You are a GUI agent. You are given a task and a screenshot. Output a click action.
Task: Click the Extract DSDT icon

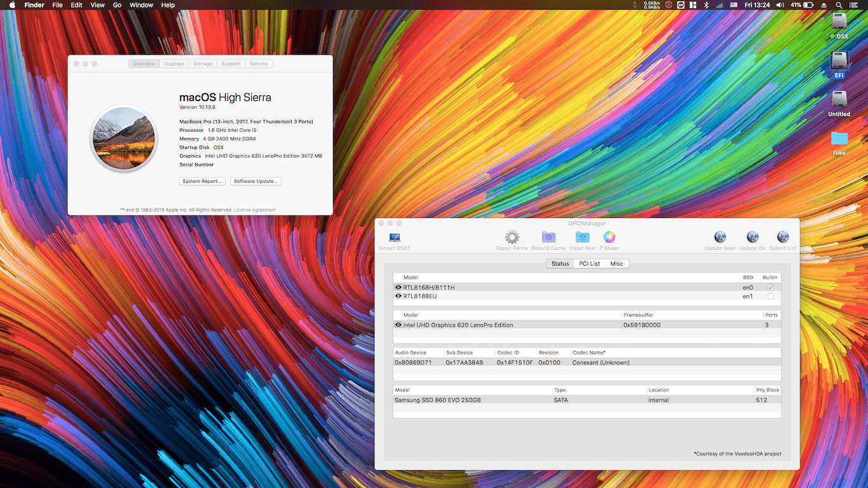coord(394,238)
